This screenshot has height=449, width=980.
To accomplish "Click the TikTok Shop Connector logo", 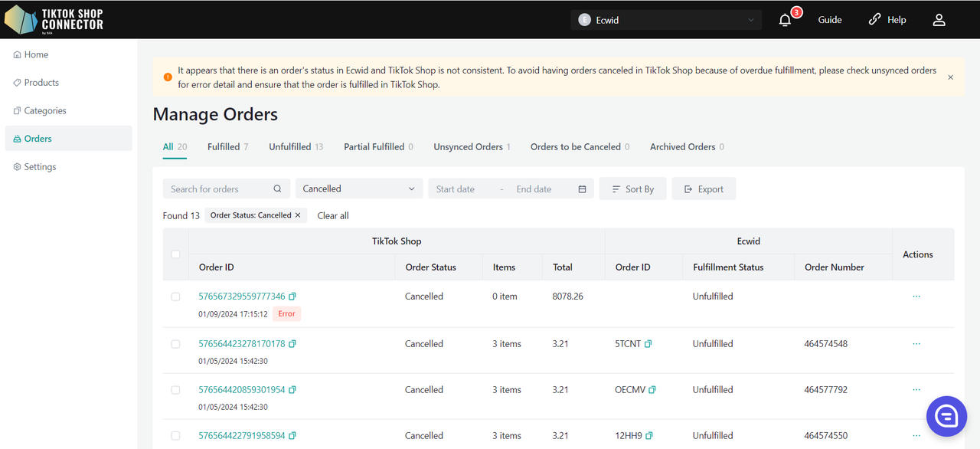I will (54, 20).
